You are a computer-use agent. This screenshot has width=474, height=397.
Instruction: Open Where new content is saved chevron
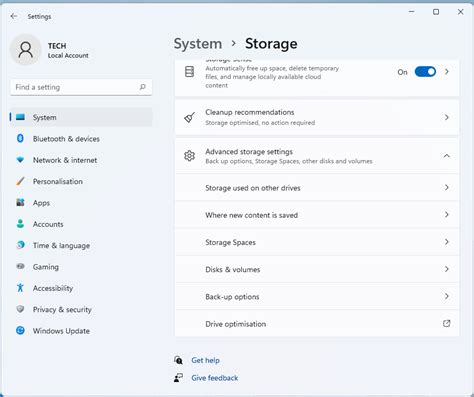pyautogui.click(x=447, y=215)
